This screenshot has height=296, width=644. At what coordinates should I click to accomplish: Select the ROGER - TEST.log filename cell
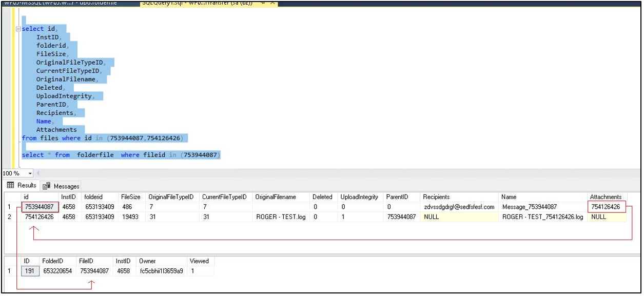pos(282,217)
